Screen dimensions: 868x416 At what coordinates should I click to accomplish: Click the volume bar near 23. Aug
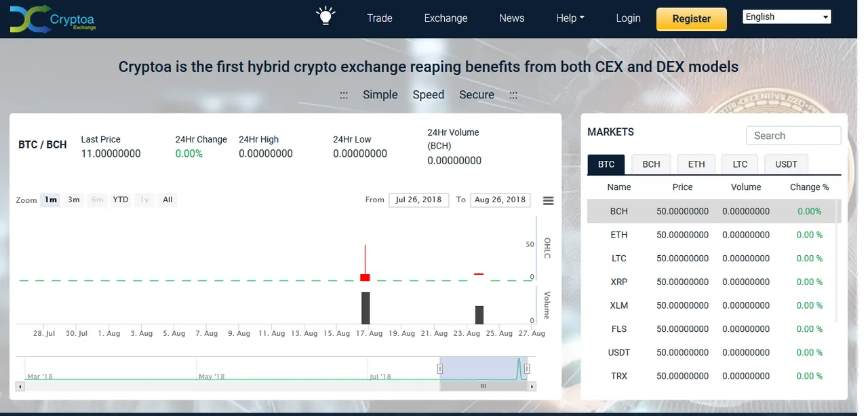coord(479,315)
